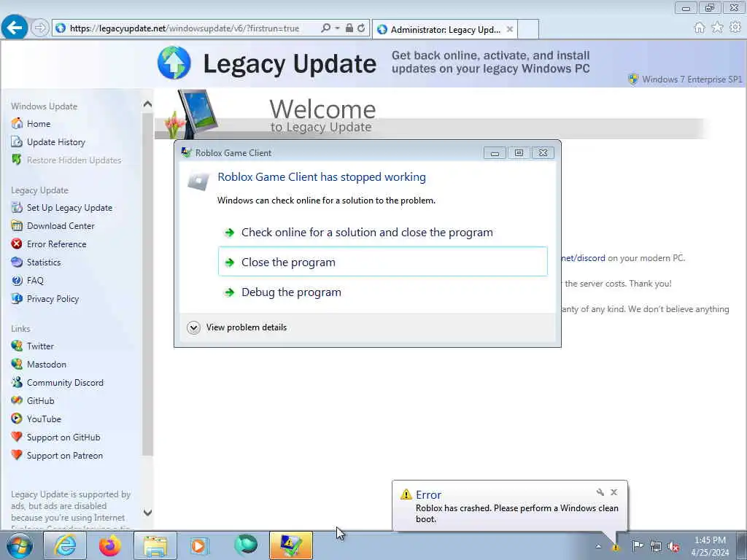
Task: Click the address bar search magnifier icon
Action: point(326,28)
